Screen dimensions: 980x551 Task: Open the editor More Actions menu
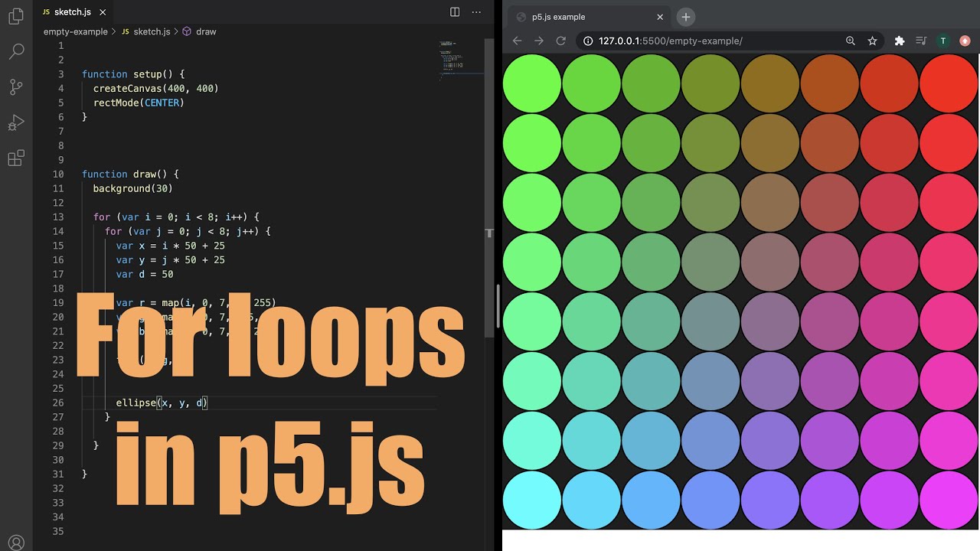click(x=476, y=11)
